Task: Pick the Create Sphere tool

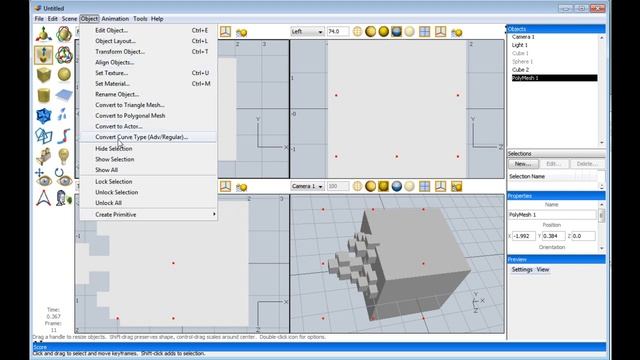Action: 64,75
